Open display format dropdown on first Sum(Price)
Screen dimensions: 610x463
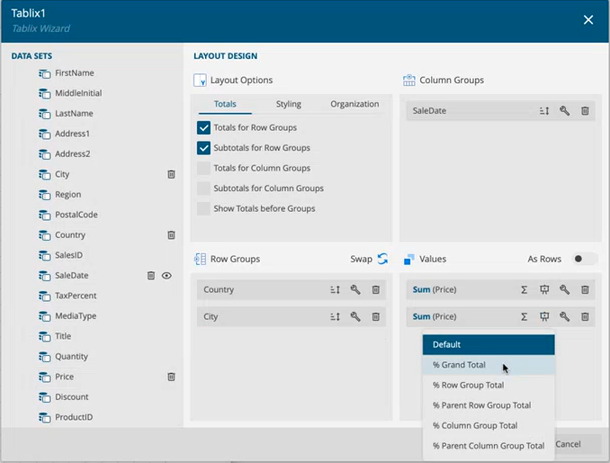point(545,290)
